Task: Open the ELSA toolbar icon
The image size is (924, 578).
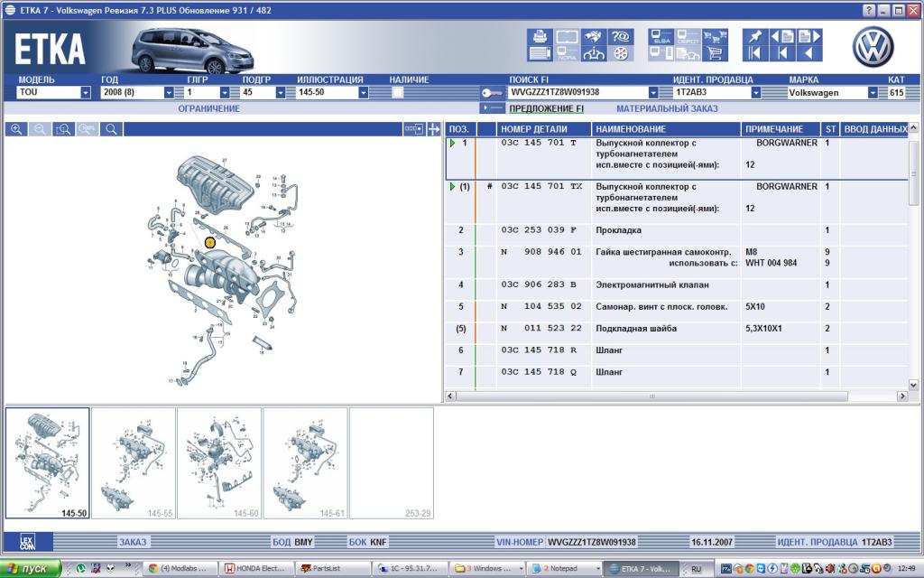Action: [x=661, y=36]
